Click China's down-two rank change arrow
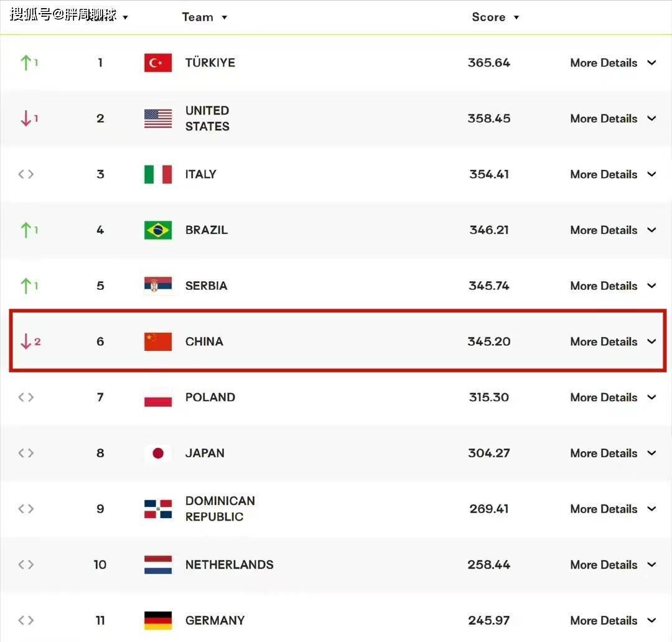 pos(30,342)
